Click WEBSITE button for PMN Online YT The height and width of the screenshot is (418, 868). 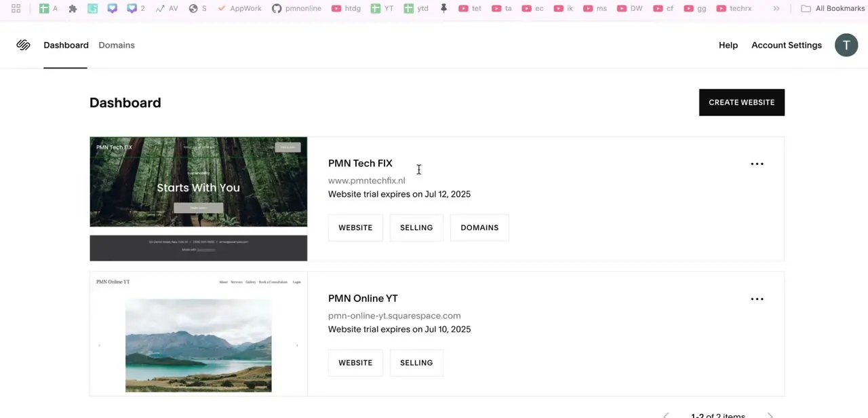[x=355, y=362]
